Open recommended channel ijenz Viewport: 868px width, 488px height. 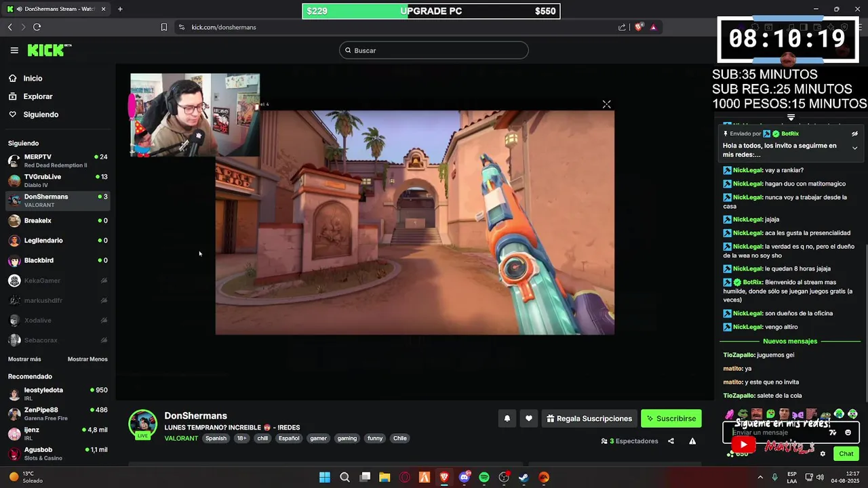(x=58, y=433)
